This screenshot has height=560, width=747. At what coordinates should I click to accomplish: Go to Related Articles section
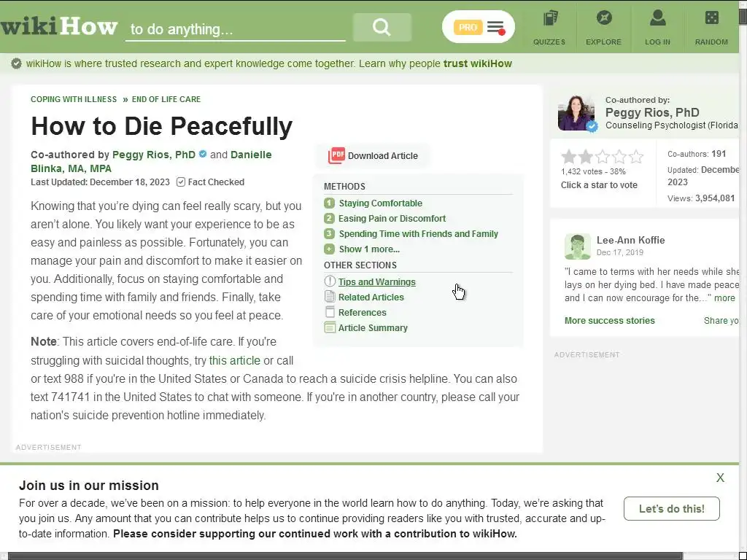371,297
